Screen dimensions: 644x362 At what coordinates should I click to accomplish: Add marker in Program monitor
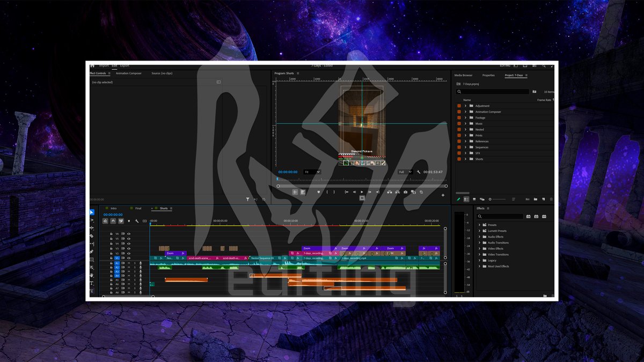pyautogui.click(x=319, y=192)
